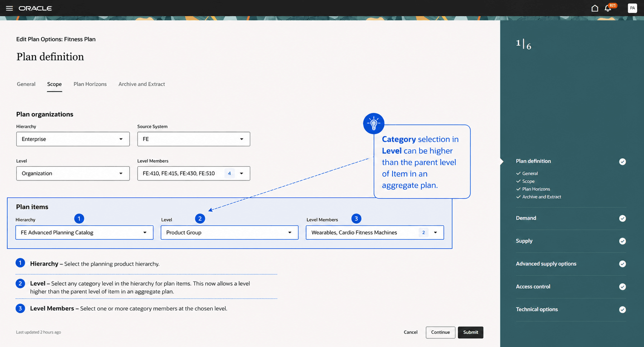Click the Cancel button
644x347 pixels.
[411, 332]
